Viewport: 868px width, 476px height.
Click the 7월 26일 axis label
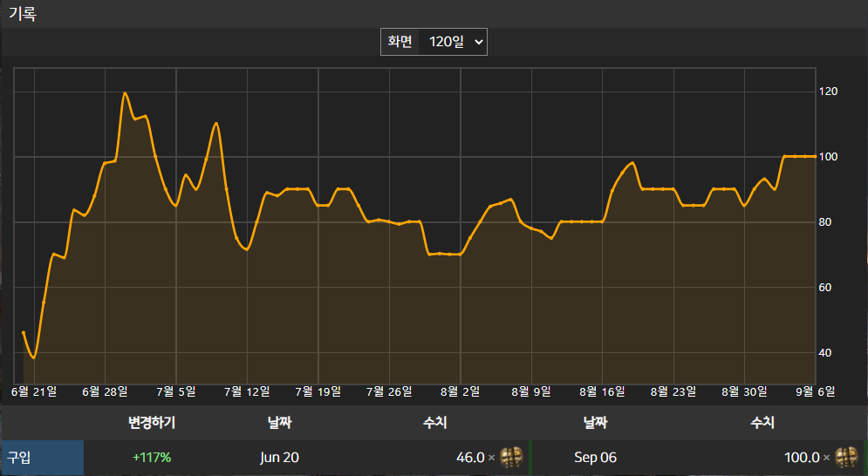(x=389, y=391)
